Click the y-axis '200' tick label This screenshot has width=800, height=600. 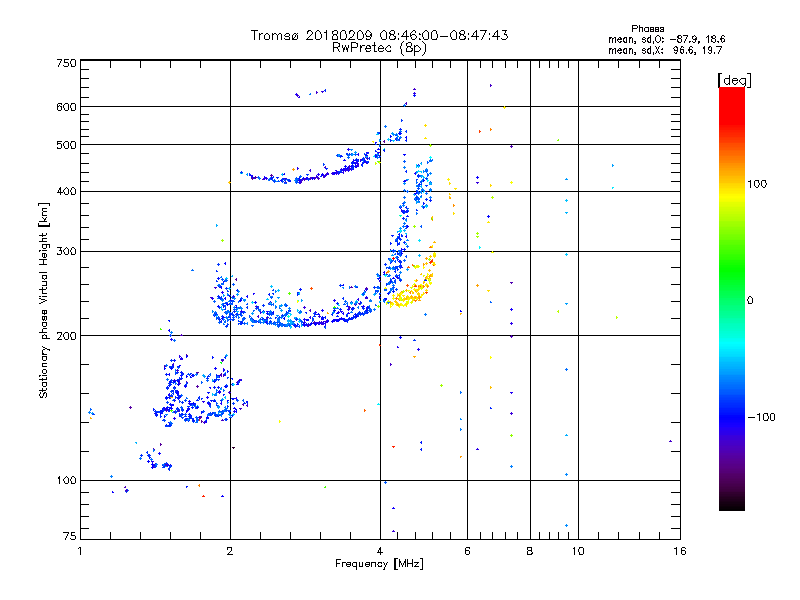click(66, 336)
